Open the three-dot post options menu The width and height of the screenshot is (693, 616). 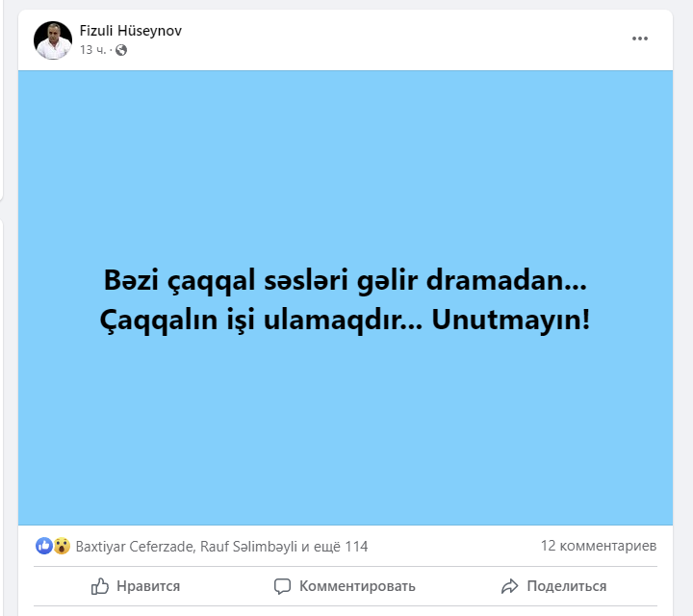(639, 38)
